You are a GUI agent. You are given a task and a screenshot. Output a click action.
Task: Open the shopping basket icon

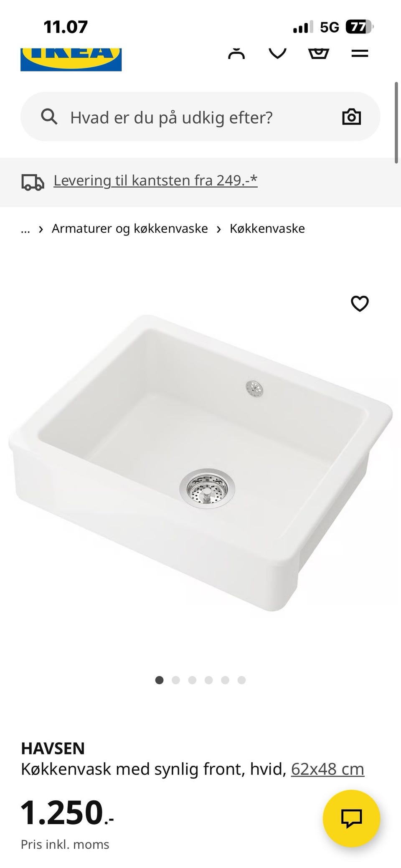pyautogui.click(x=318, y=53)
